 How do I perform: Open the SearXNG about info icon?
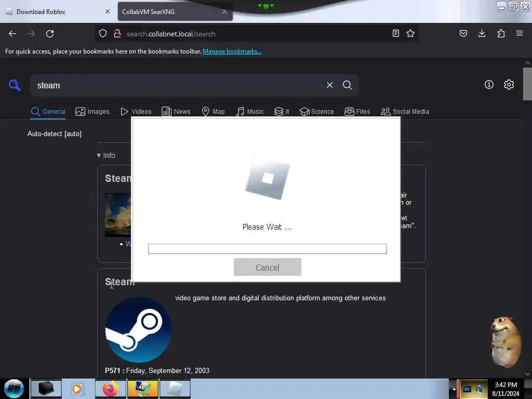(489, 85)
